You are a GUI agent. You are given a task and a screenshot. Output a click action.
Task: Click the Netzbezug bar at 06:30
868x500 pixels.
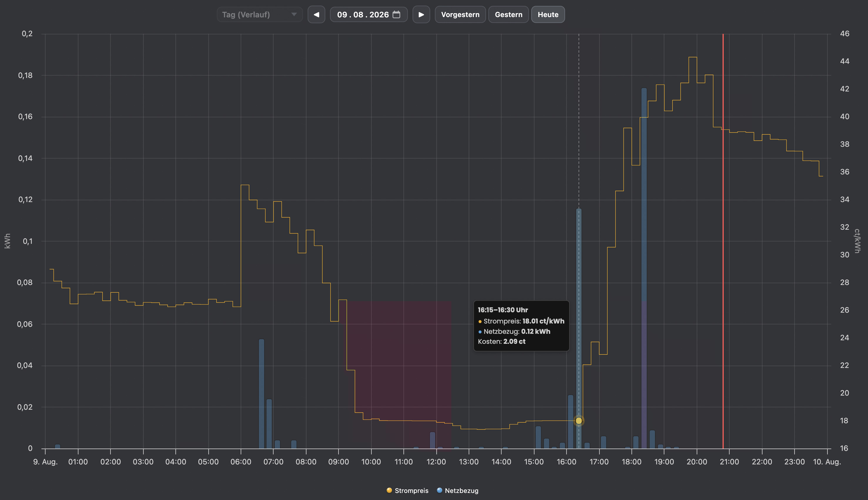coord(262,394)
